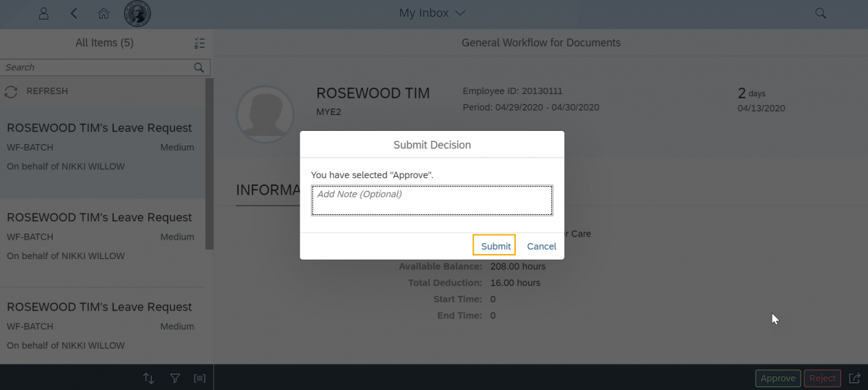Click the search icon in list search field
Screen dimensions: 868x390
[199, 67]
